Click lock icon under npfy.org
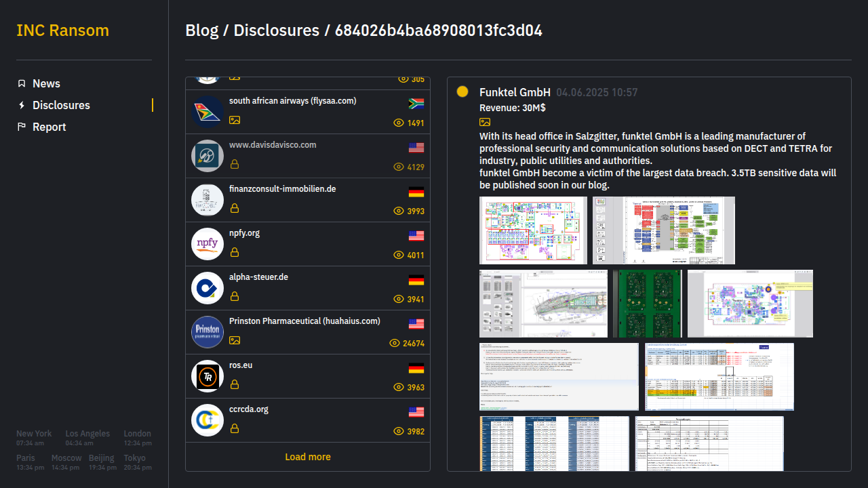Viewport: 868px width, 488px height. point(235,252)
